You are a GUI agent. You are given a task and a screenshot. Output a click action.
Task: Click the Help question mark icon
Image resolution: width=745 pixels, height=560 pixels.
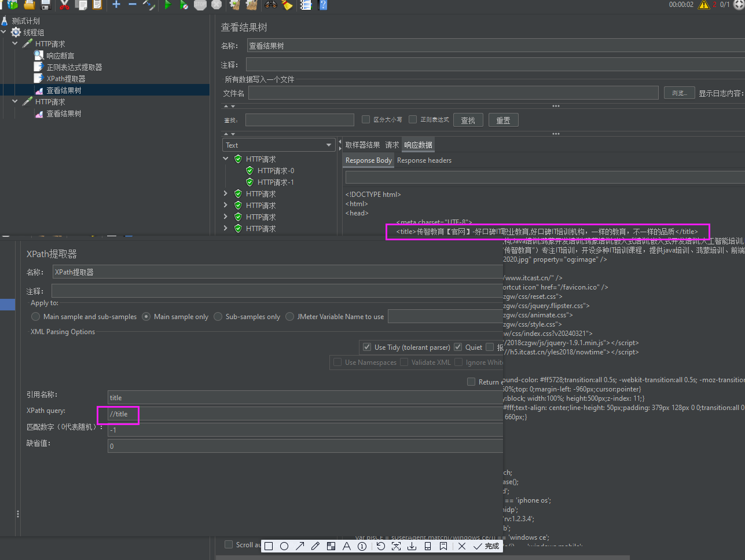323,5
